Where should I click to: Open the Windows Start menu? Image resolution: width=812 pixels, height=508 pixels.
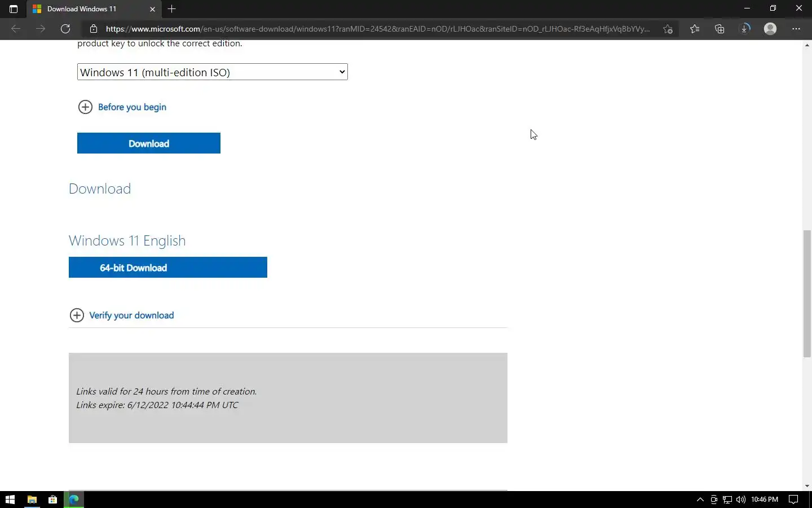coord(10,500)
